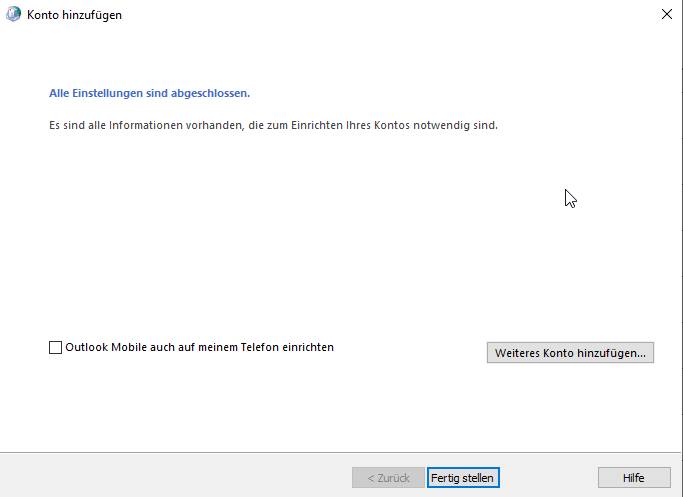Click 'Weiteres Konto hinzufügen...' button
Viewport: 683px width, 497px height.
tap(570, 352)
